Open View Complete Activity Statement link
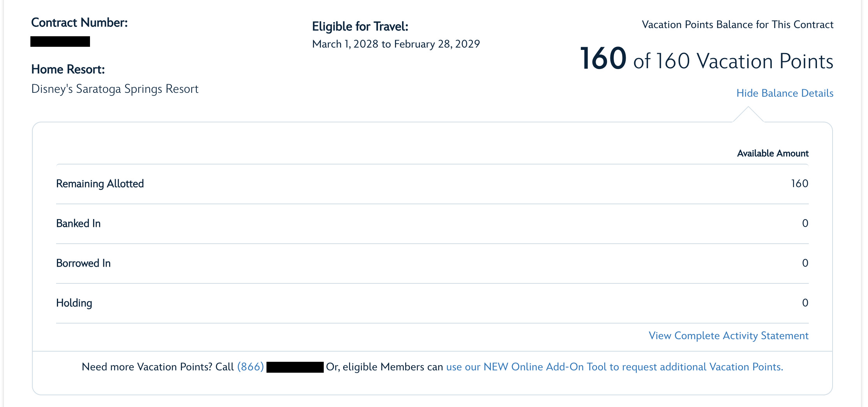The height and width of the screenshot is (407, 868). [729, 336]
